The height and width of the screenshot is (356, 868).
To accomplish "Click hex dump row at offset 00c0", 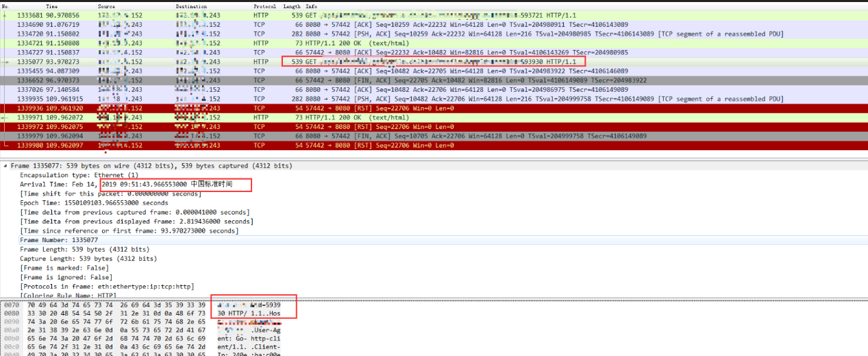I will coord(142,347).
